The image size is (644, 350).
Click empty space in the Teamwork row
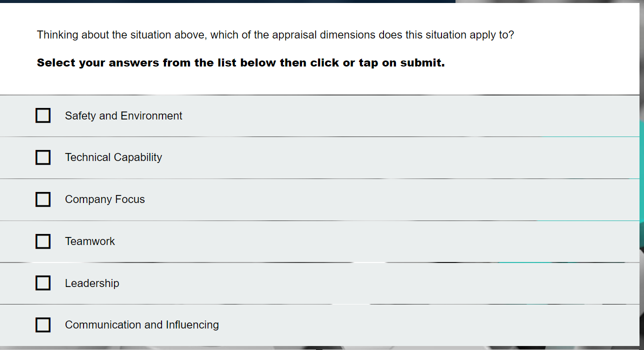375,241
